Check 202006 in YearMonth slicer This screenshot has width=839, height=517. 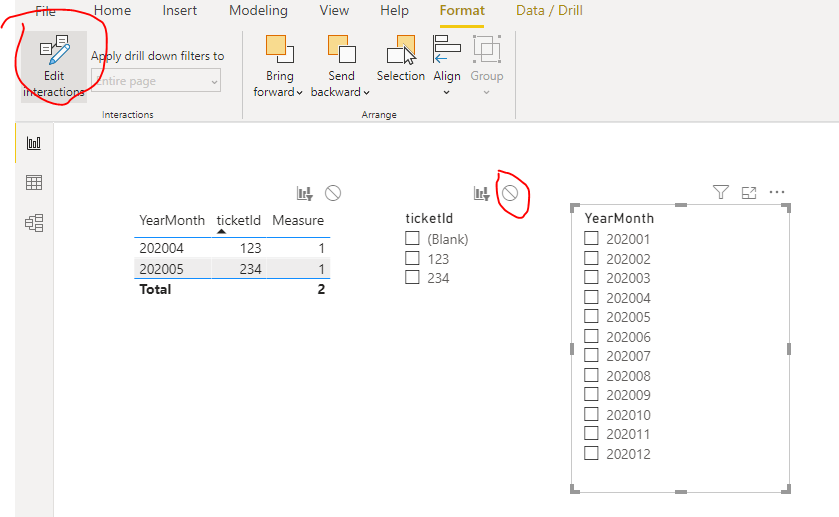click(591, 336)
